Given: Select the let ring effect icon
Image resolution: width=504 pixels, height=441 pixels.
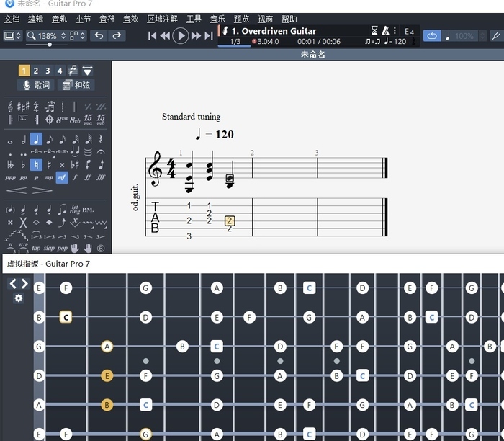Looking at the screenshot, I should click(x=75, y=210).
